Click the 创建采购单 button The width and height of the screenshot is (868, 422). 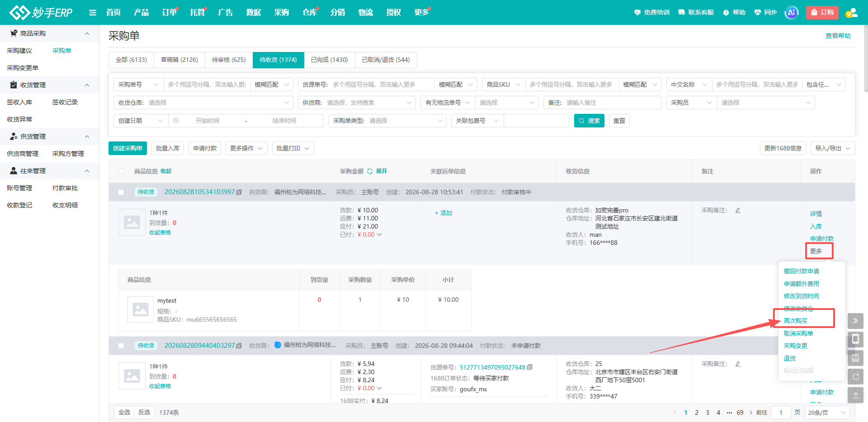click(127, 148)
